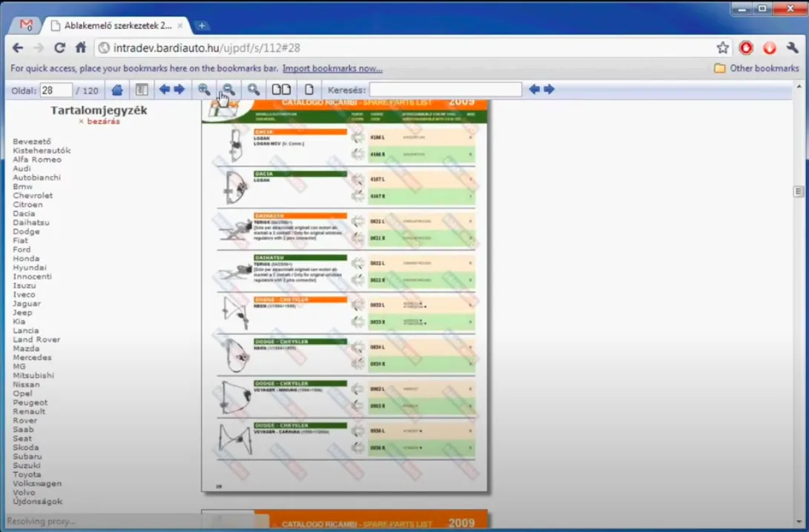Close contents via bezárás link
This screenshot has height=532, width=809.
tap(103, 120)
